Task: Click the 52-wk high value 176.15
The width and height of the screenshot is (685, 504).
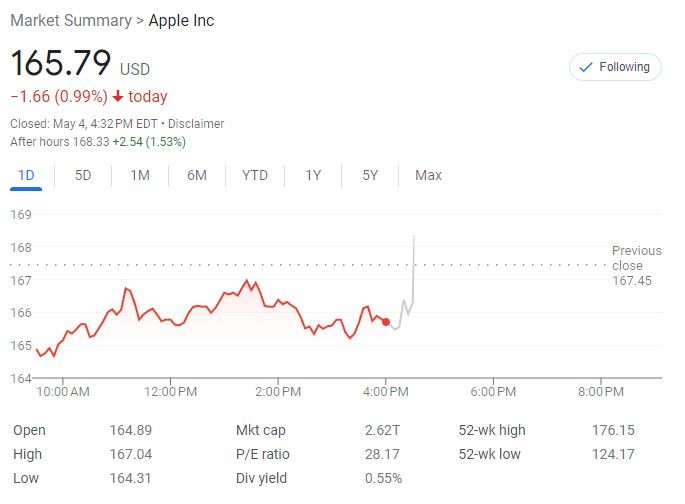Action: [x=612, y=431]
